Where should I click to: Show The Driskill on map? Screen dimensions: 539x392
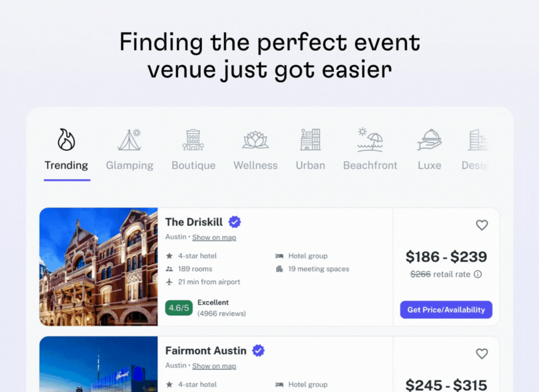214,237
